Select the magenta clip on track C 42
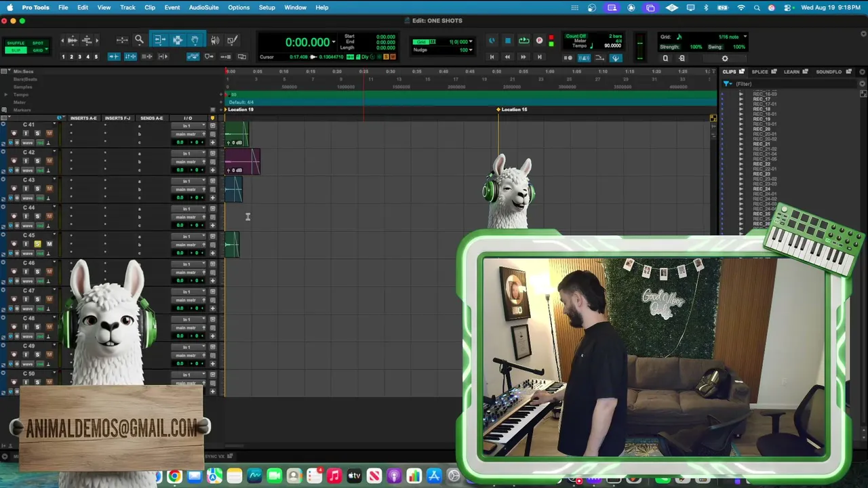 point(242,162)
